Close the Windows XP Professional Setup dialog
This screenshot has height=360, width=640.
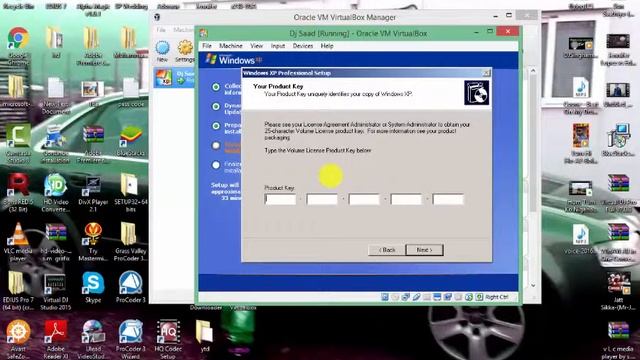[x=486, y=73]
